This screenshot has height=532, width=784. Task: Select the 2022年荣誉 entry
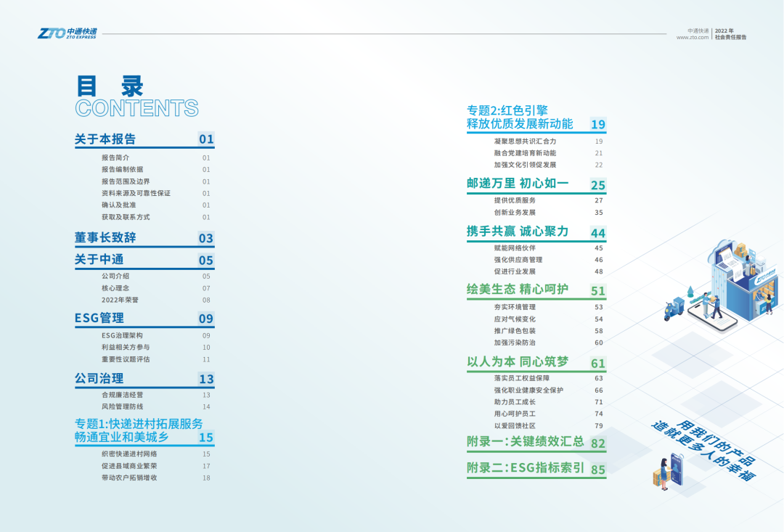coord(120,300)
